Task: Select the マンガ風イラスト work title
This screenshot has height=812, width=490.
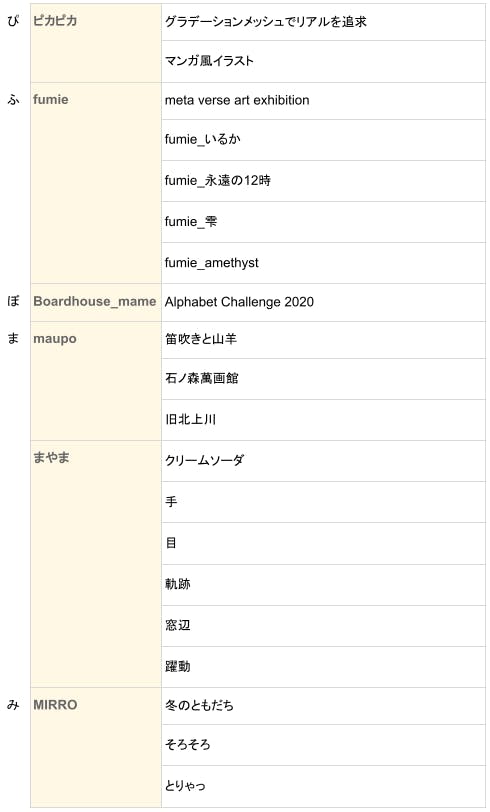Action: point(209,61)
